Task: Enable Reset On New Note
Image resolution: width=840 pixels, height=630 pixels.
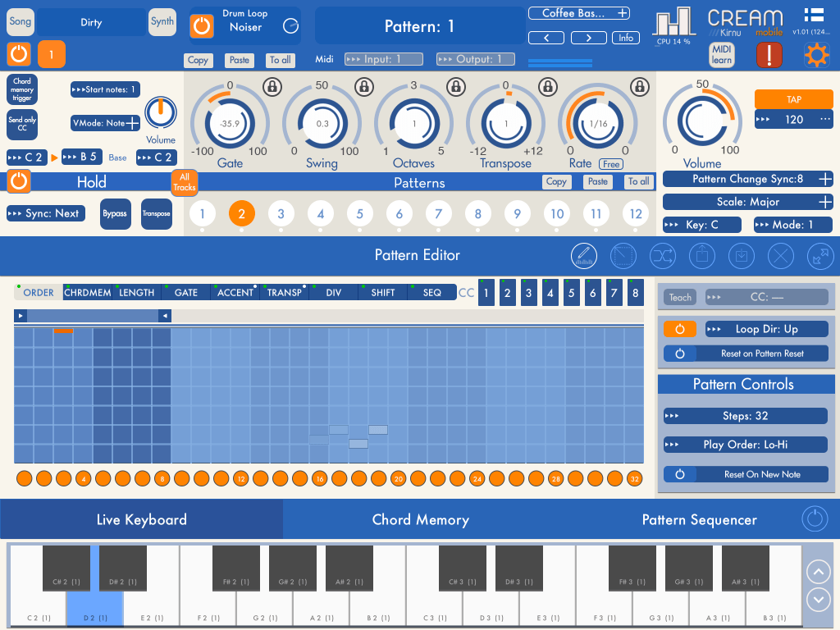Action: pyautogui.click(x=680, y=474)
